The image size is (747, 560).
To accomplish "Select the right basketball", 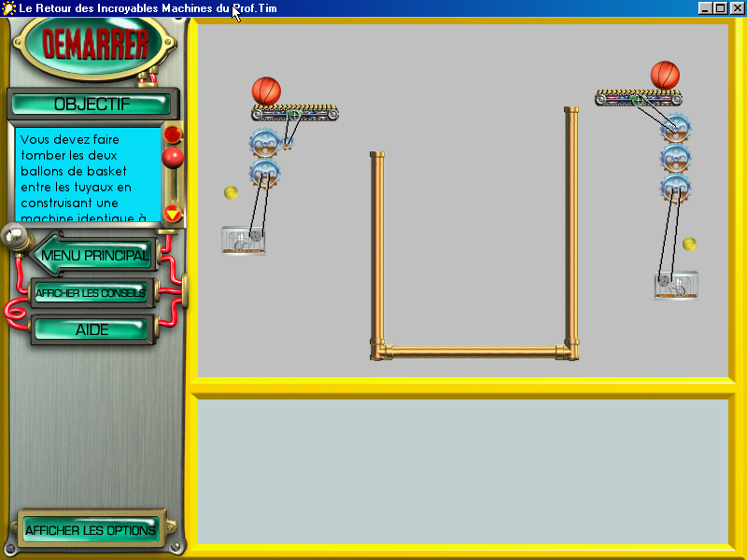I will [x=665, y=76].
